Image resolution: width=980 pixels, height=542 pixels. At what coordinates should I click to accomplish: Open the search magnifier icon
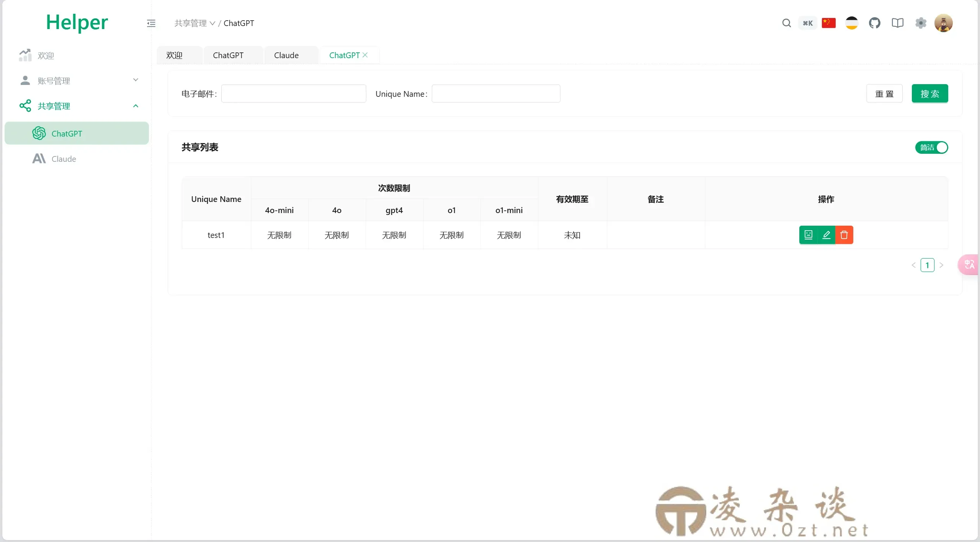786,23
